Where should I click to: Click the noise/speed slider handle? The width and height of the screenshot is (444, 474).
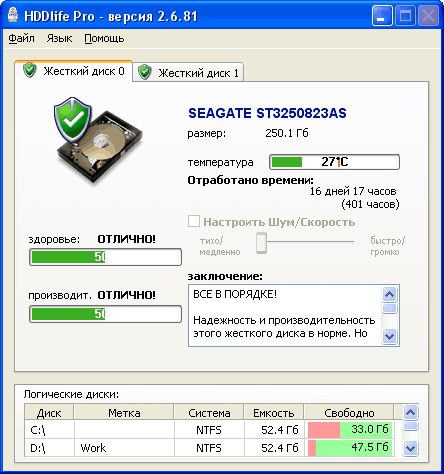[x=262, y=243]
